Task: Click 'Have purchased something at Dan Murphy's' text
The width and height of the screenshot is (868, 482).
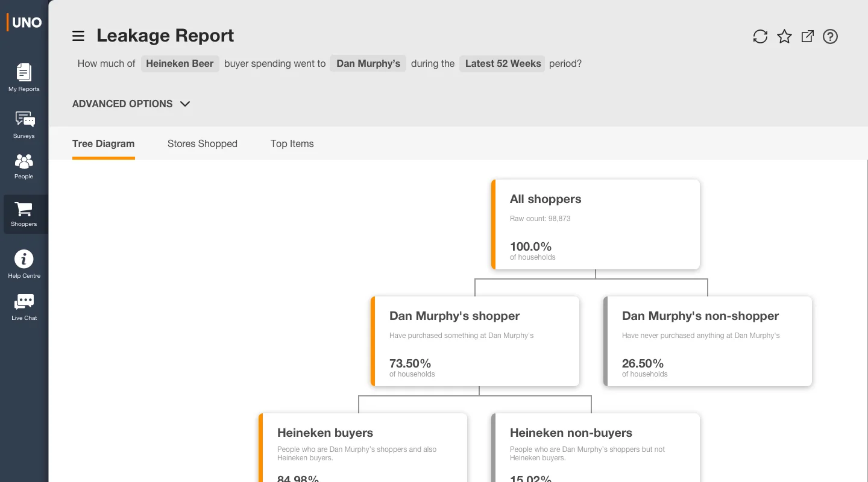Action: pos(462,336)
